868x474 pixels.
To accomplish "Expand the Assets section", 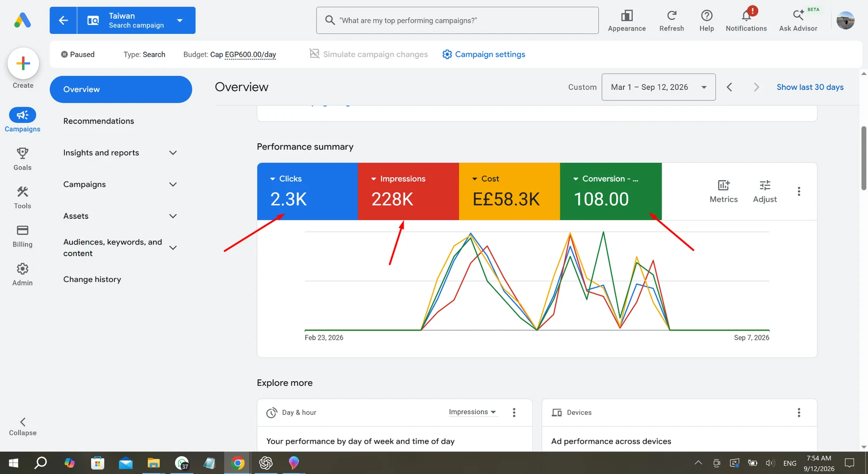I will pyautogui.click(x=121, y=216).
